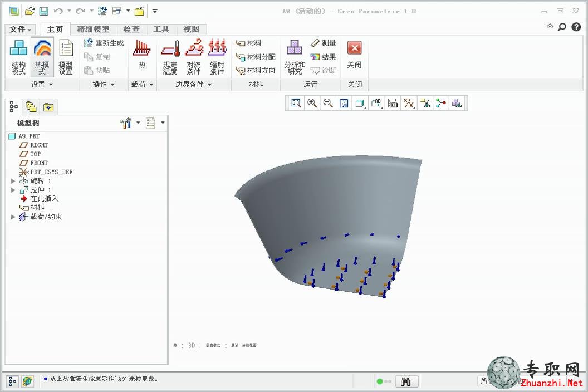Viewport: 588px width, 392px height.
Task: Select FRONT datum plane in tree
Action: [x=34, y=163]
